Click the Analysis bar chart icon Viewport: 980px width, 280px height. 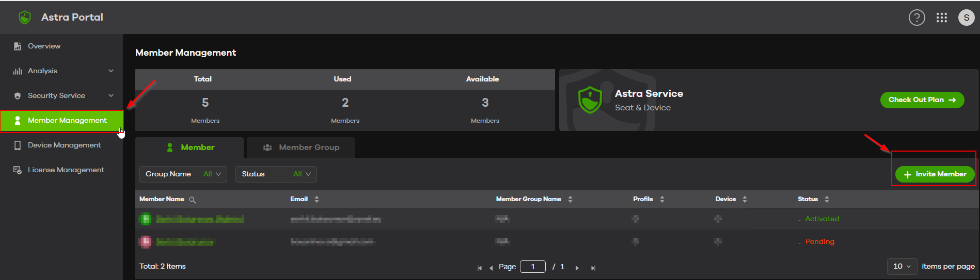(18, 71)
